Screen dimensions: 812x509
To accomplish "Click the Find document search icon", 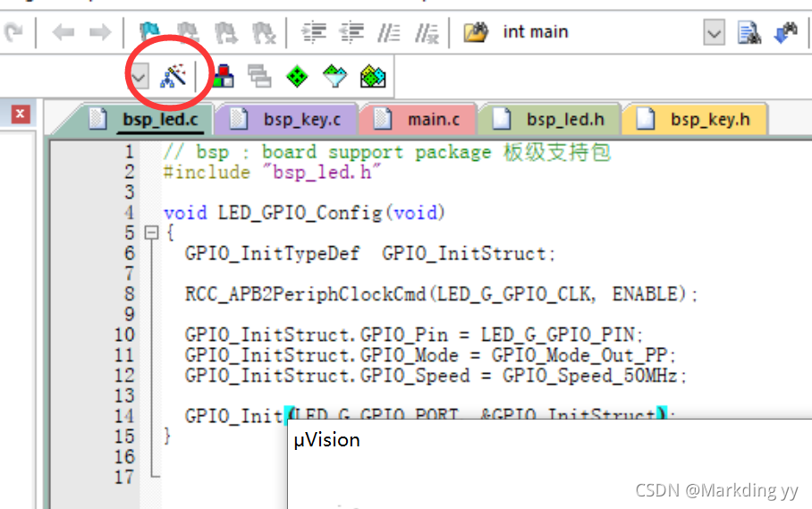I will (749, 32).
